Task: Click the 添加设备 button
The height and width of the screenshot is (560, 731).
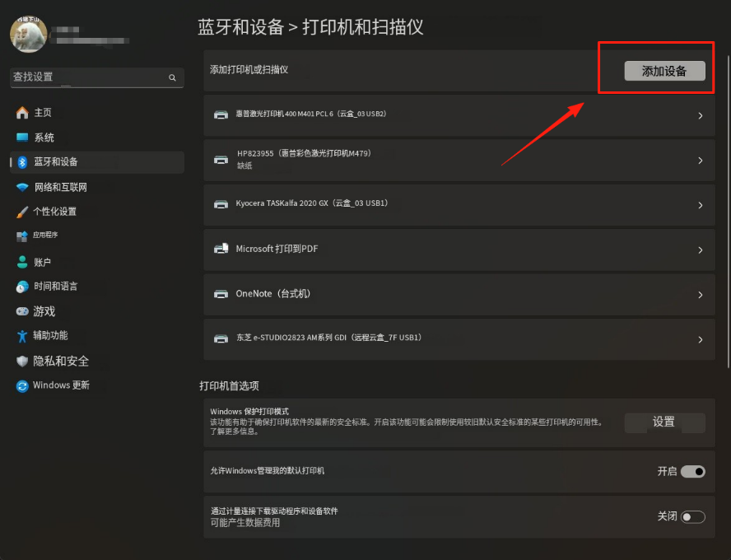Action: tap(664, 71)
